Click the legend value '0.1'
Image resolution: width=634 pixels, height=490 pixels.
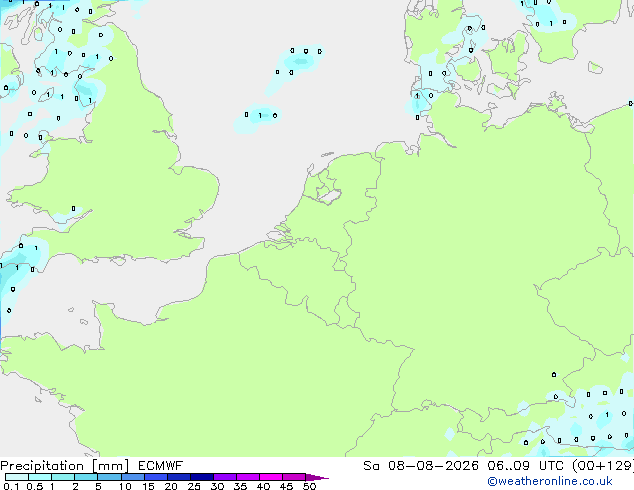click(11, 486)
